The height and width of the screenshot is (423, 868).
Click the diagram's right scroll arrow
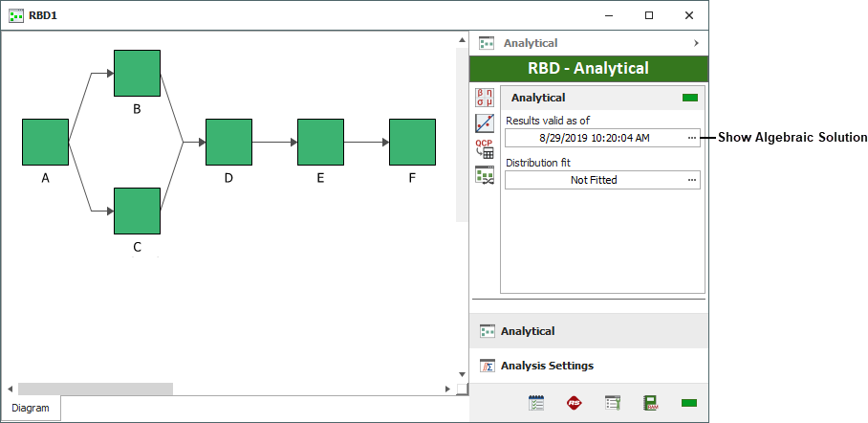click(x=447, y=389)
